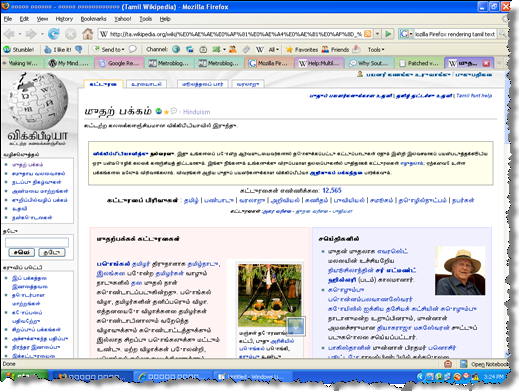Click the search magnifier icon
This screenshot has height=391, width=519.
coord(502,34)
